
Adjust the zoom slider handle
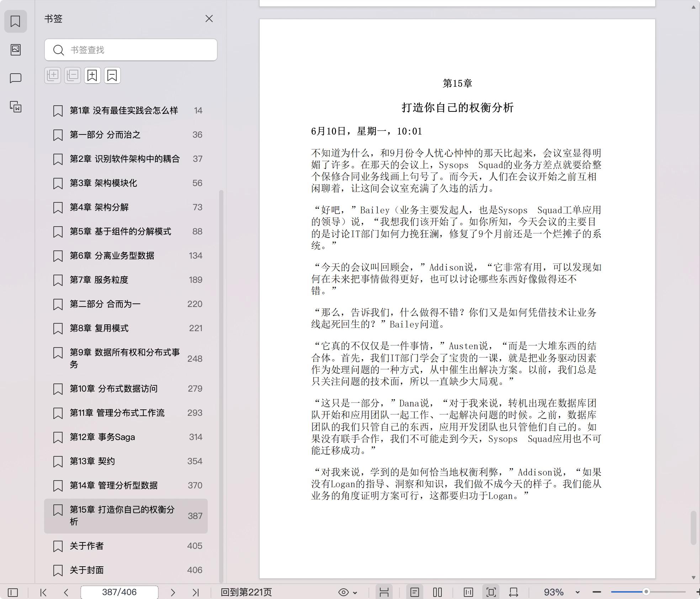click(x=646, y=592)
